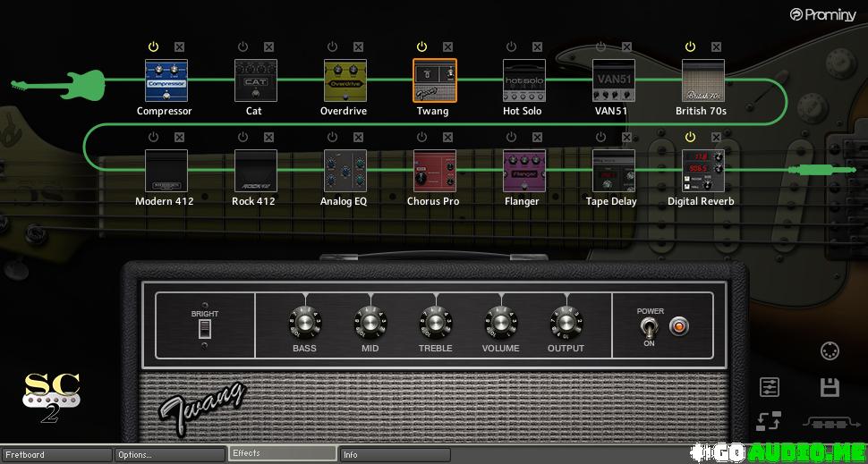
Task: Toggle power on the Compressor
Action: point(153,46)
